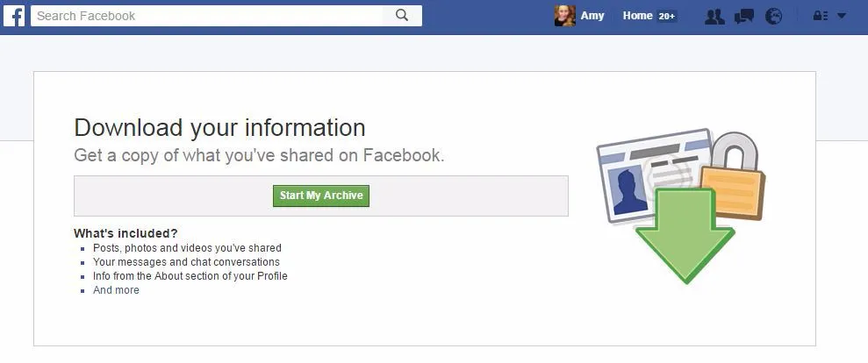Click the orange padlock illustration
The image size is (868, 363).
tap(734, 175)
